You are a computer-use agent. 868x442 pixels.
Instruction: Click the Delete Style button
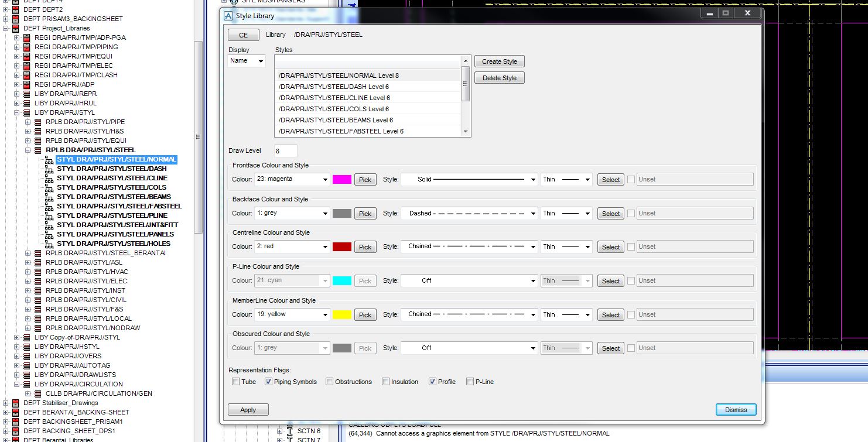(x=500, y=78)
